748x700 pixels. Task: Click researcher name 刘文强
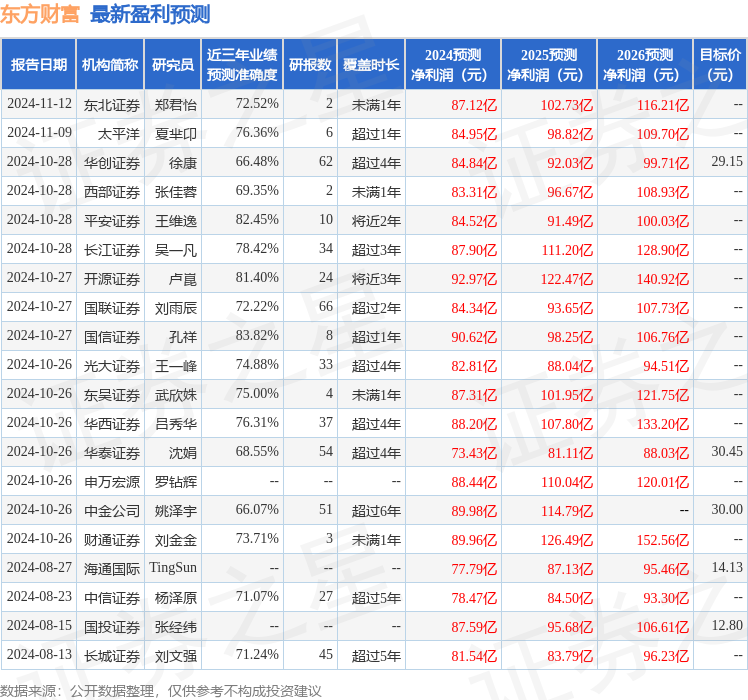coord(176,657)
